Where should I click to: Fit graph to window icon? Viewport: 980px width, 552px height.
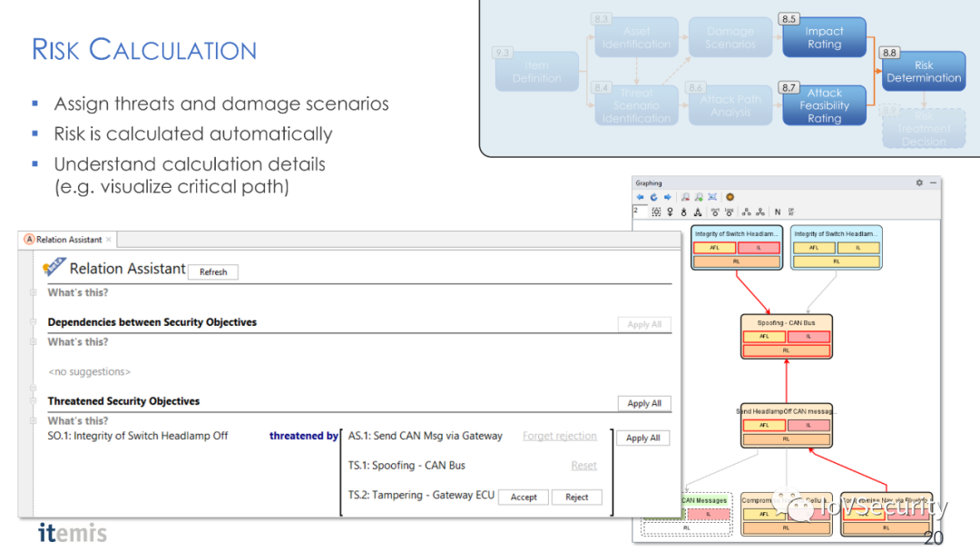(712, 197)
